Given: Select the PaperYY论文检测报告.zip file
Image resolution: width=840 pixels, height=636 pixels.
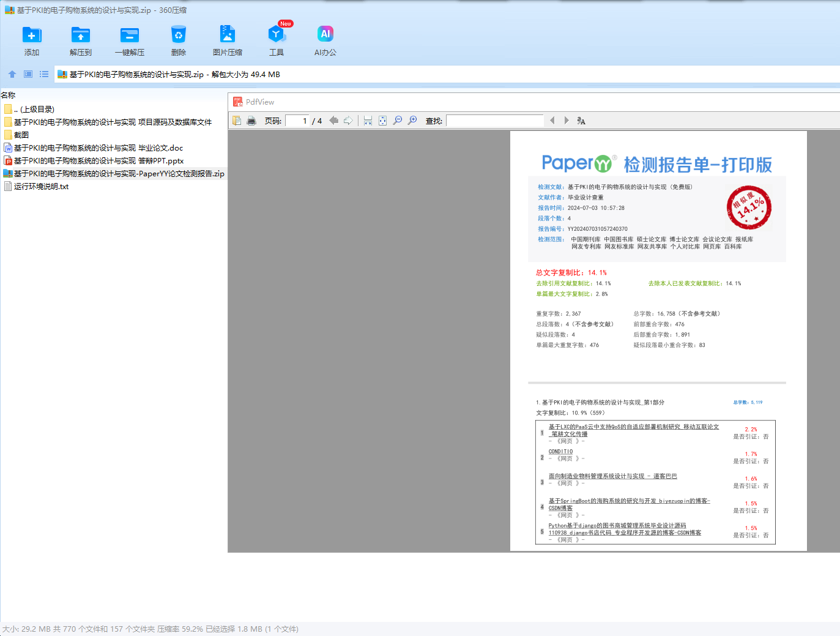Looking at the screenshot, I should (x=114, y=173).
